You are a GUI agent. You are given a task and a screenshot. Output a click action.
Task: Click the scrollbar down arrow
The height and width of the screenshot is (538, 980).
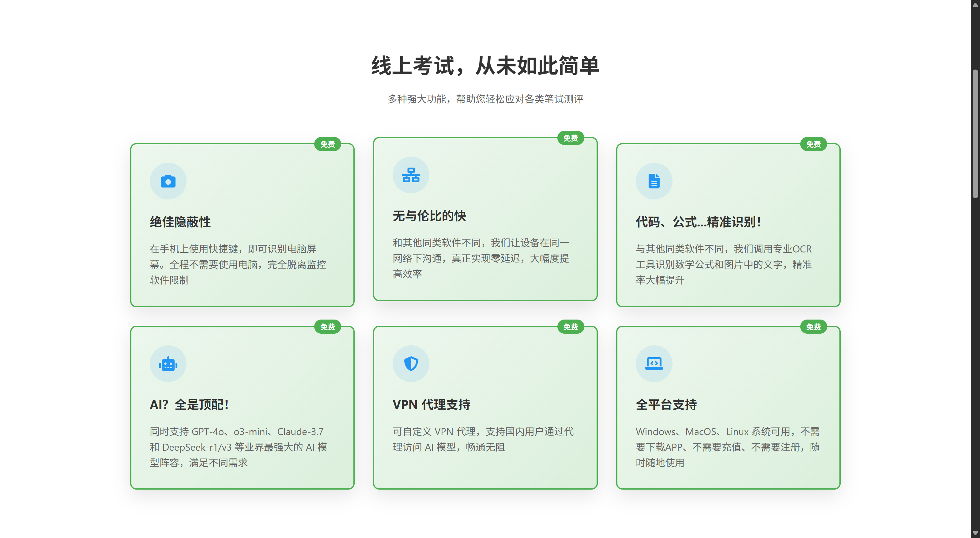click(975, 533)
